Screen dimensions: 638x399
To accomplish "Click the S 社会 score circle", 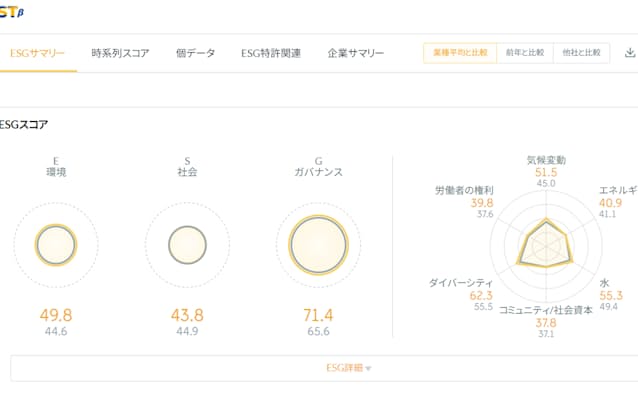I will pos(187,245).
